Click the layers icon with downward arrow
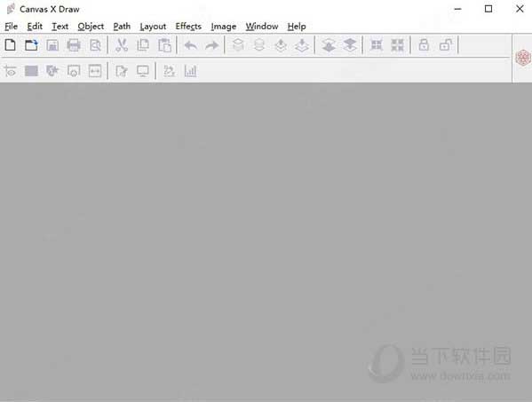532x402 pixels. point(302,45)
